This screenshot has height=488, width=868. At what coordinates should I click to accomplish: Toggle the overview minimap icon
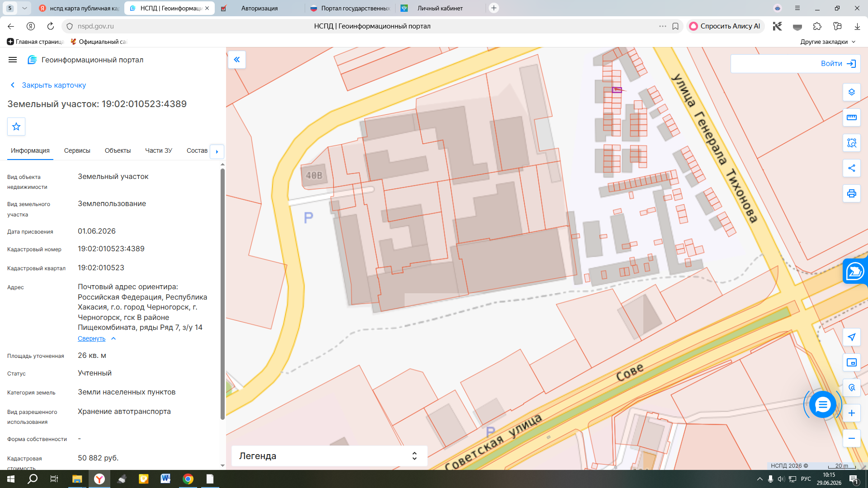coord(852,362)
